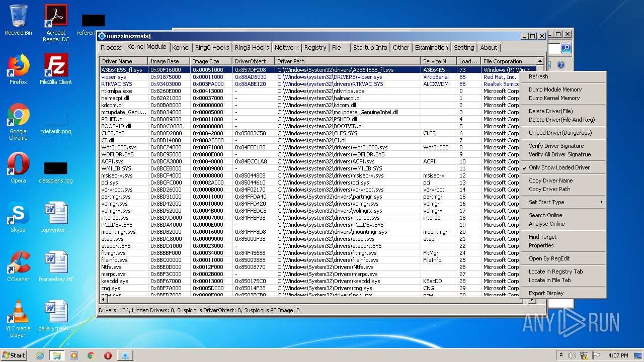Image resolution: width=644 pixels, height=362 pixels.
Task: Open the Action Center flag icon
Action: coord(597,355)
